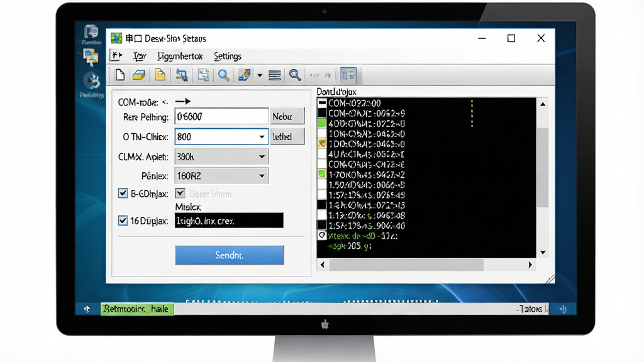Click the faded copy pages toolbar icon
The width and height of the screenshot is (644, 362).
coord(203,75)
